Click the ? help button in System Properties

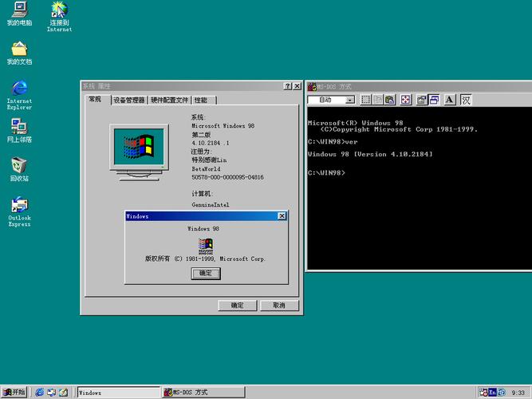[287, 86]
